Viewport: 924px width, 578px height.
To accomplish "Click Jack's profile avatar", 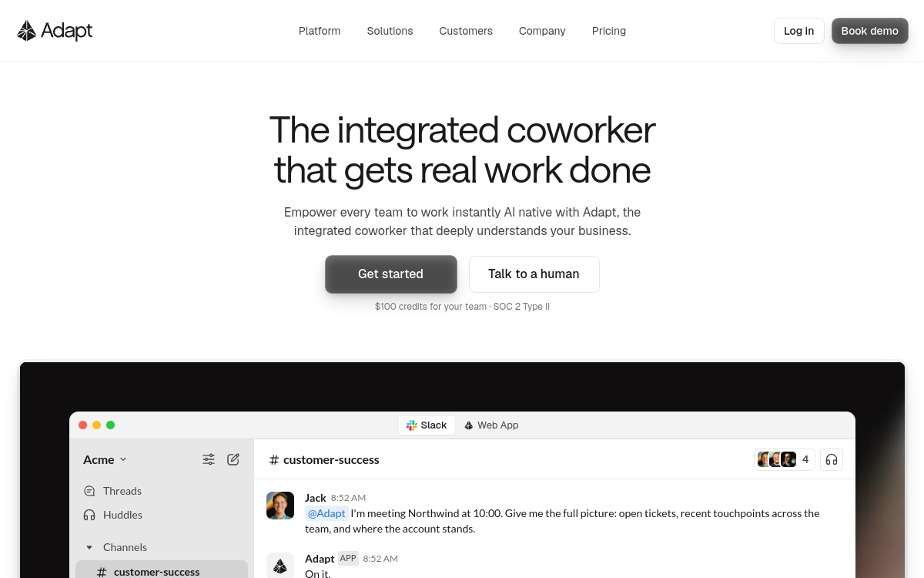I will point(280,506).
